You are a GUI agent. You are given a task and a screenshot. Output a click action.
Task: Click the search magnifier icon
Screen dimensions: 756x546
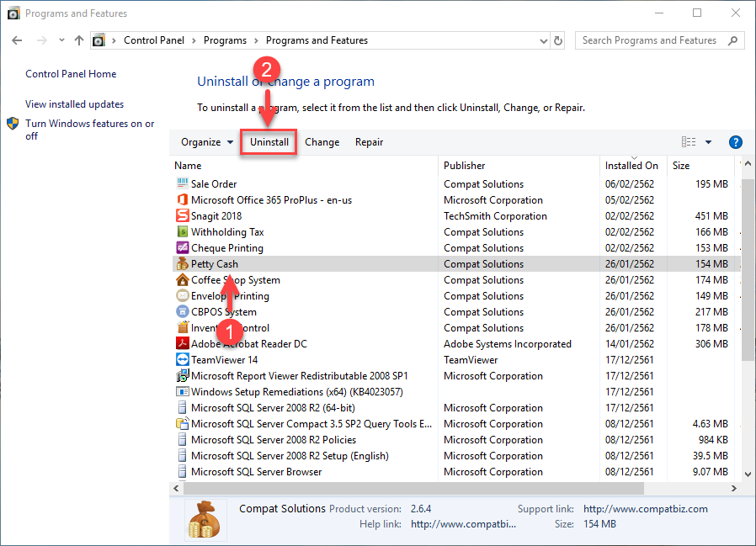732,40
